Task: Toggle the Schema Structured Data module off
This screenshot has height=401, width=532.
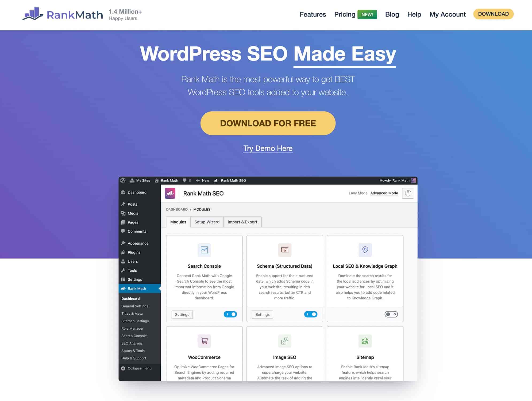Action: [x=310, y=314]
